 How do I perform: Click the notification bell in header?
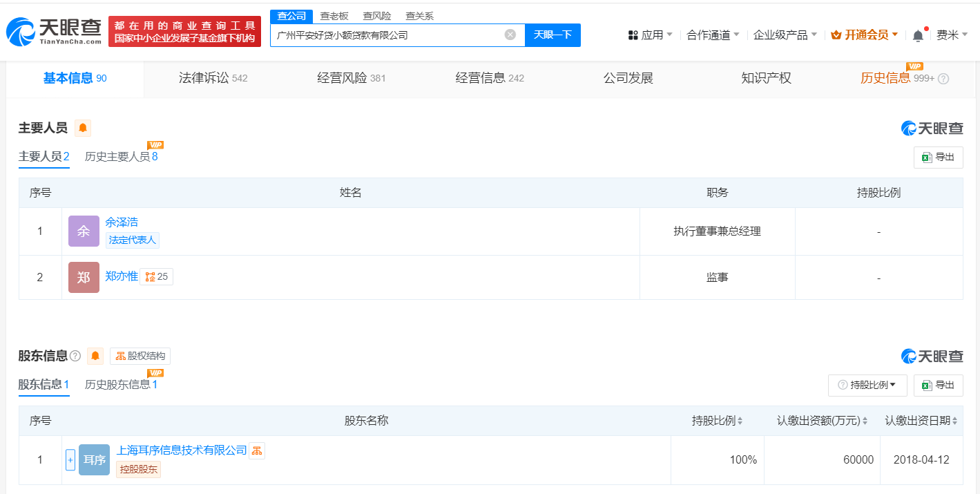tap(918, 35)
